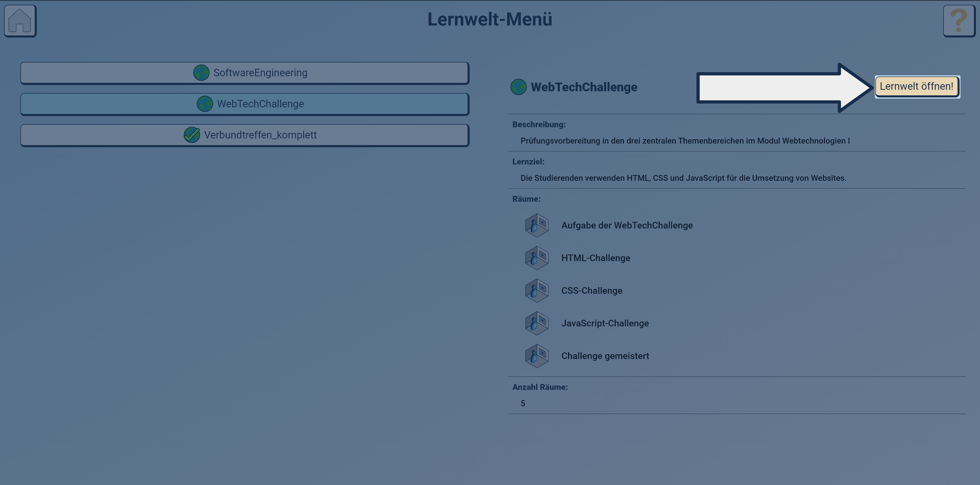Click the text Aufgabe der WebTechChallenge

pyautogui.click(x=627, y=225)
